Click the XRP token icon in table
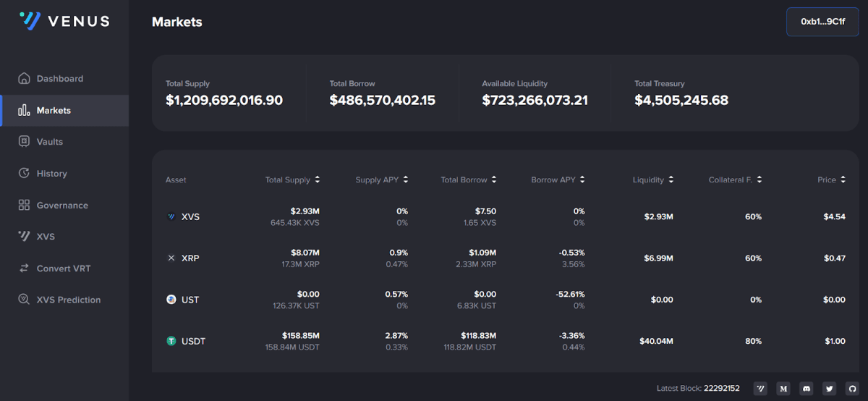The width and height of the screenshot is (868, 401). [171, 258]
